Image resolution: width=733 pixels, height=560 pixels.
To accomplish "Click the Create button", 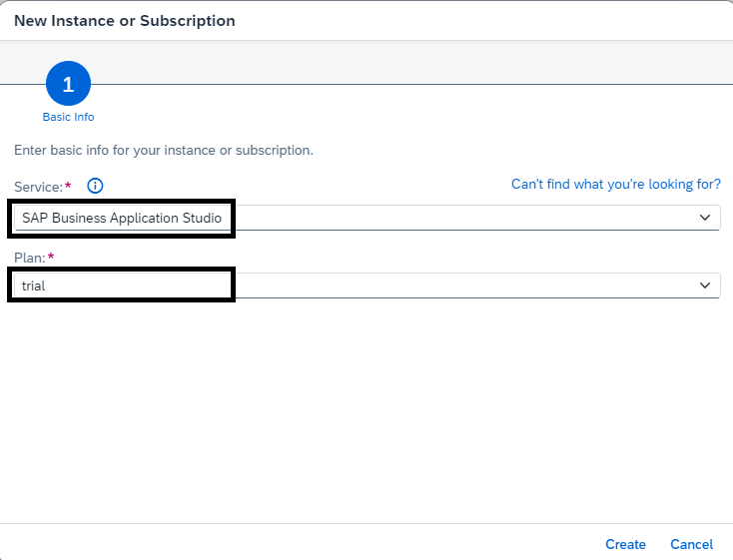I will pos(625,544).
